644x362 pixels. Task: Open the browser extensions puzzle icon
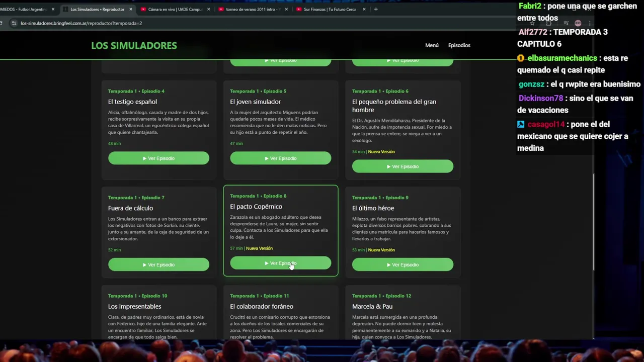coord(549,23)
